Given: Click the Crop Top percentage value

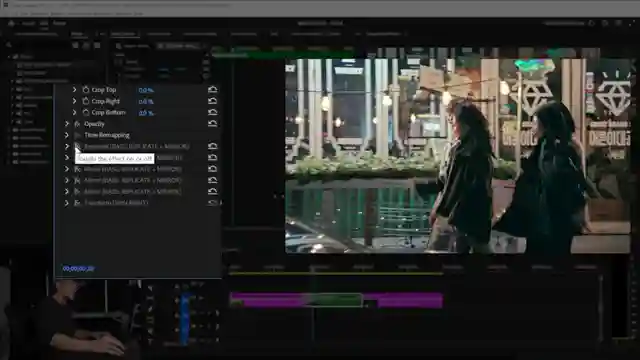Looking at the screenshot, I should pyautogui.click(x=146, y=90).
